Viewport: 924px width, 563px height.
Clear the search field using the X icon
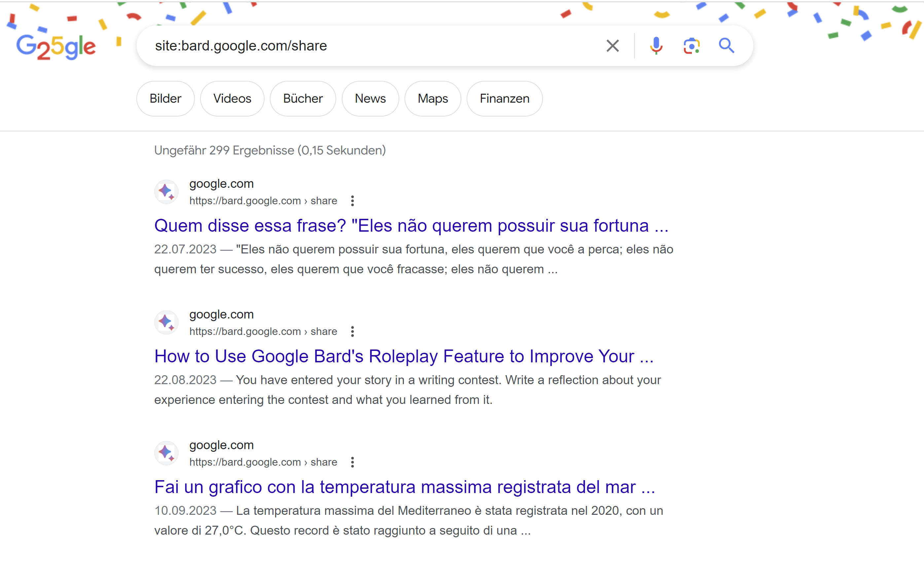point(612,45)
